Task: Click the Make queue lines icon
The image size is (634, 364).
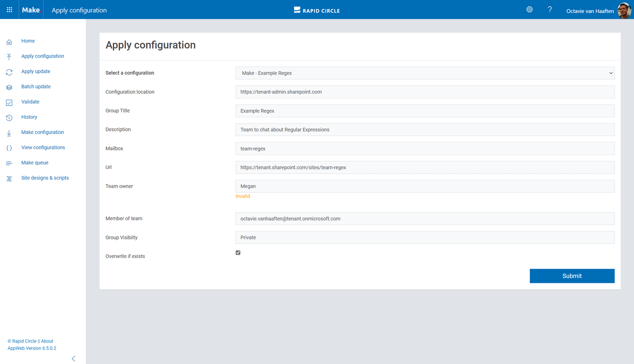Action: pyautogui.click(x=9, y=163)
